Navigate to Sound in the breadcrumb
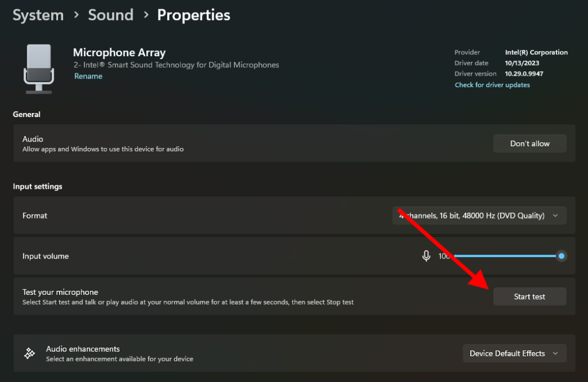588x382 pixels. click(x=111, y=15)
